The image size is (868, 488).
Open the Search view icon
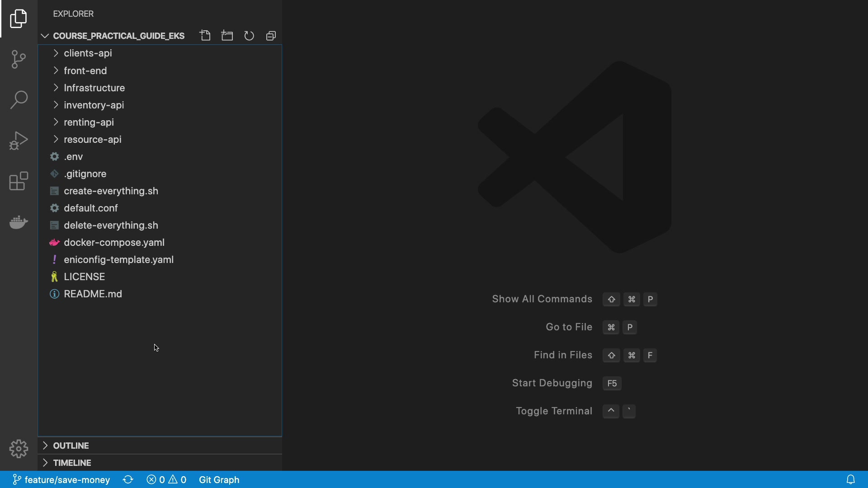click(x=19, y=100)
